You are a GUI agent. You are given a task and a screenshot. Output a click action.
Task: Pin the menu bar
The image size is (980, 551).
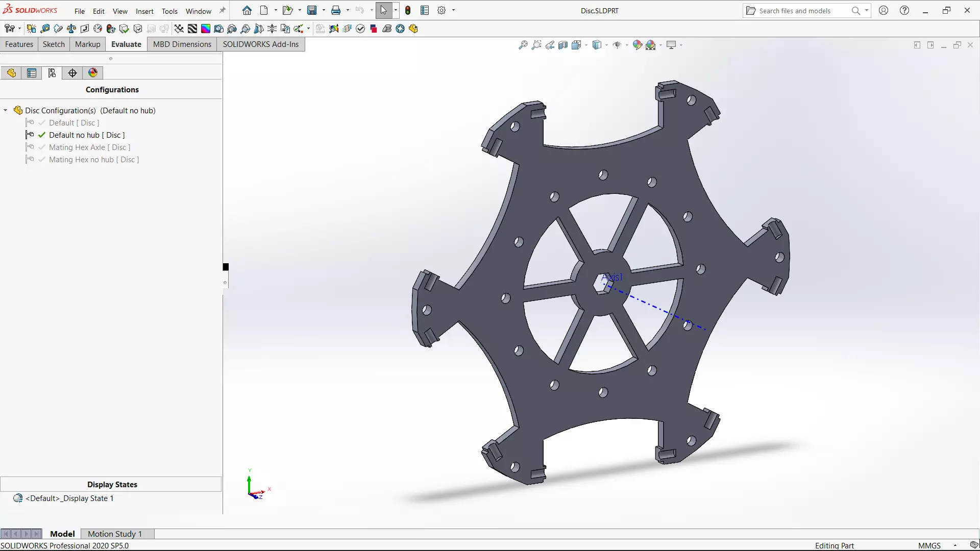[222, 10]
